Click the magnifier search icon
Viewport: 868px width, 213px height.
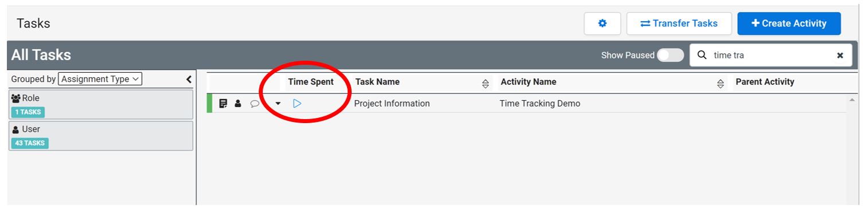tap(702, 55)
